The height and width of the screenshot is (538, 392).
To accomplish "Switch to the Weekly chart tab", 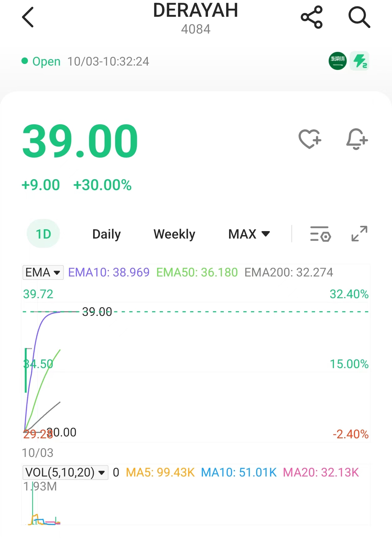I will point(174,234).
